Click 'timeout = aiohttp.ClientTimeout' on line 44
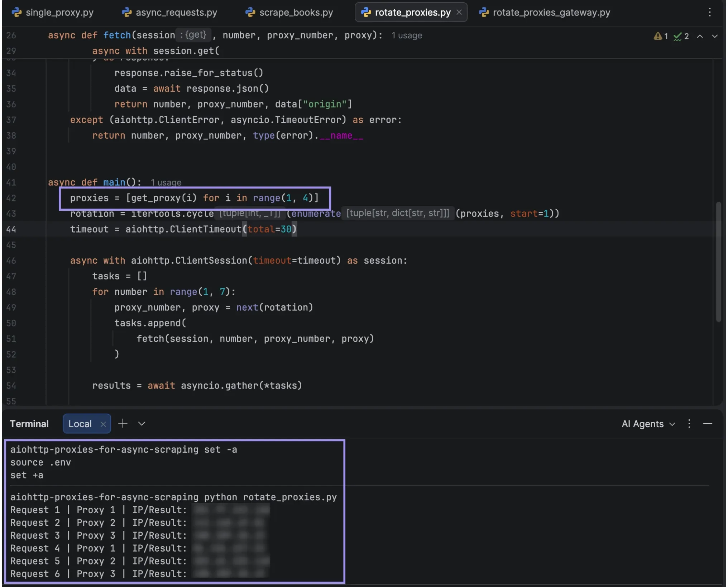Screen dimensions: 728x587 (x=156, y=229)
